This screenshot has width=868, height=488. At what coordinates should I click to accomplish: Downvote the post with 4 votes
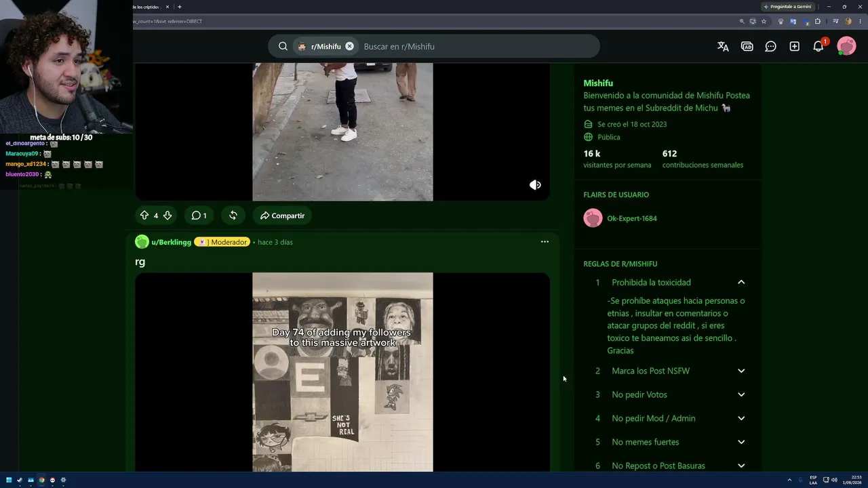coord(167,216)
